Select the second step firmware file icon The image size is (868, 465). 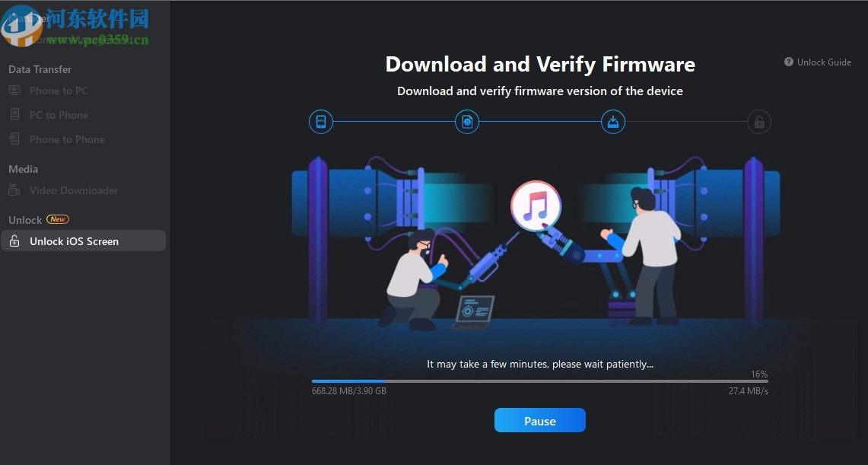point(466,122)
